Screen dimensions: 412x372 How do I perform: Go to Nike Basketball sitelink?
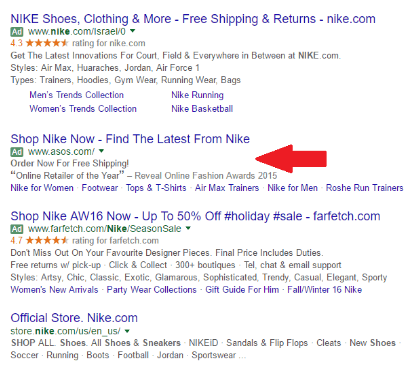202,109
